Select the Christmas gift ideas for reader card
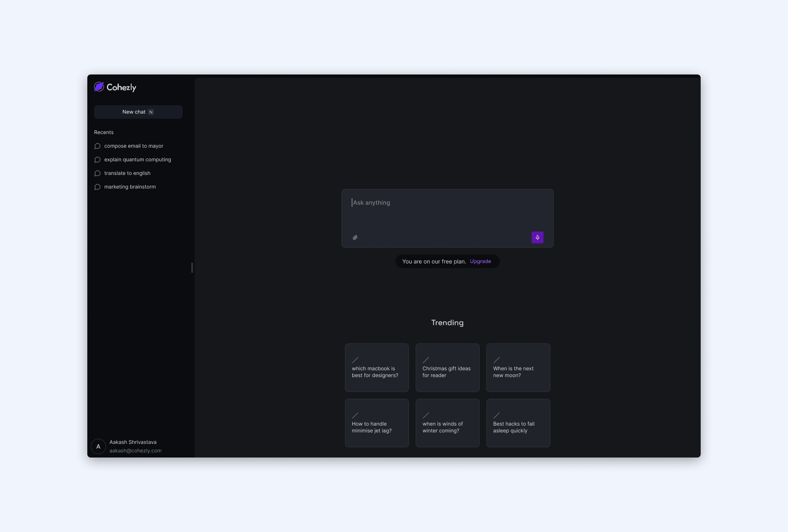The height and width of the screenshot is (532, 788). 448,368
